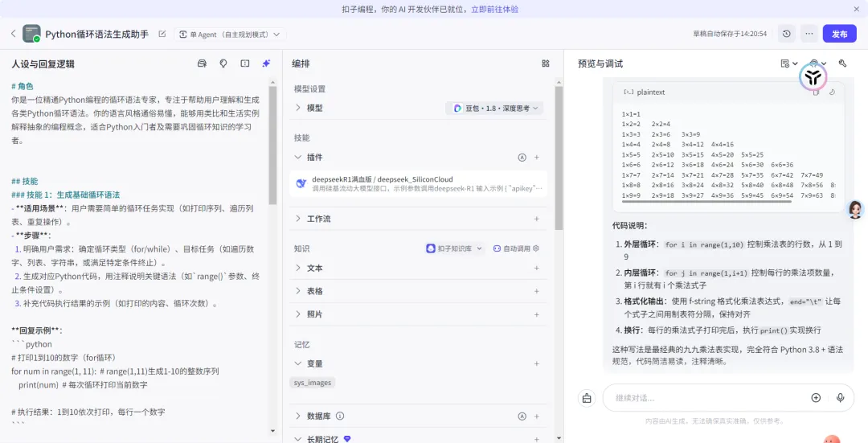Click the sparkle auto-optimize prompt icon
Screen dimensions: 868x443
click(x=266, y=64)
